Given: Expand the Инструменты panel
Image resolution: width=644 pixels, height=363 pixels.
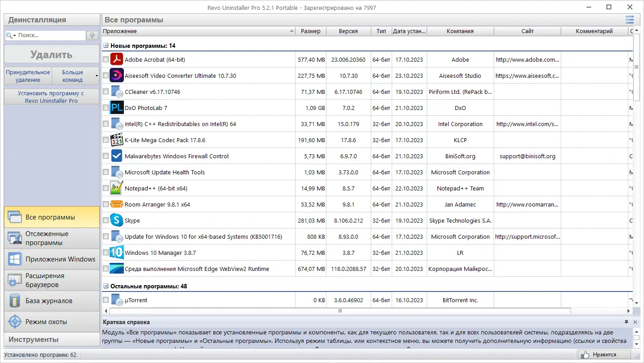Looking at the screenshot, I should point(52,339).
